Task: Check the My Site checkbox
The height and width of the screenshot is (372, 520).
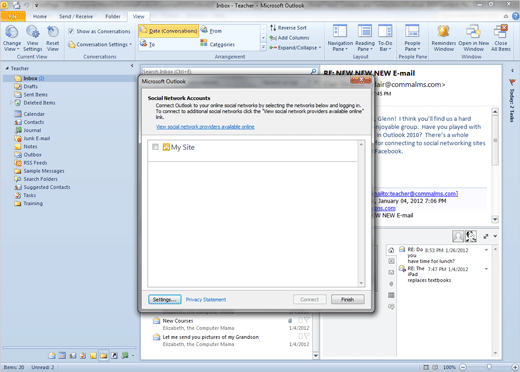Action: click(x=155, y=147)
